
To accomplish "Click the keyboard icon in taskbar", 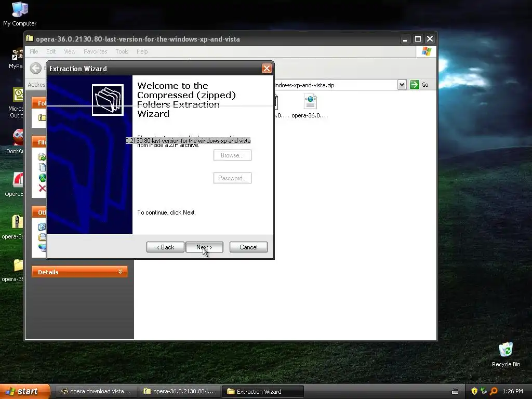I will click(455, 392).
